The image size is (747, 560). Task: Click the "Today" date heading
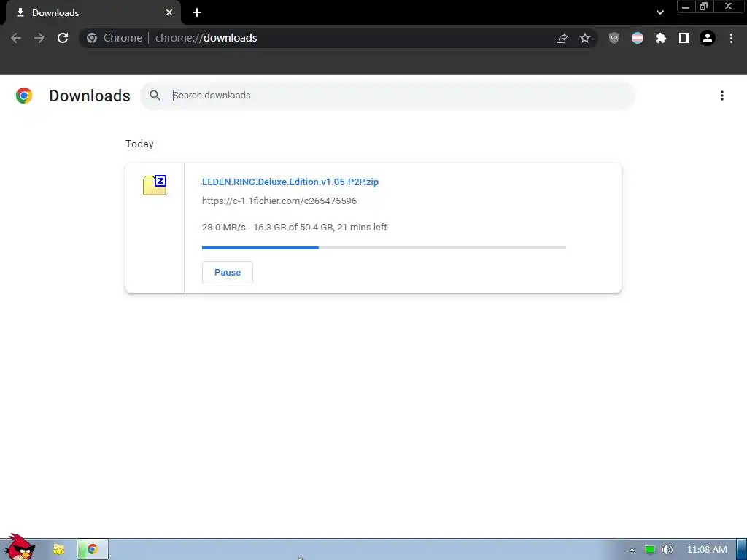pos(139,144)
